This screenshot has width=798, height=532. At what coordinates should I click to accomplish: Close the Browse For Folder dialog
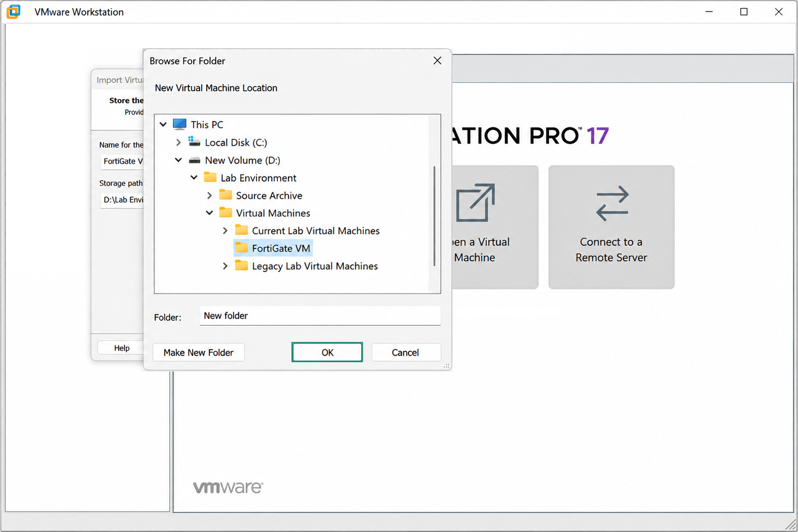pos(437,61)
